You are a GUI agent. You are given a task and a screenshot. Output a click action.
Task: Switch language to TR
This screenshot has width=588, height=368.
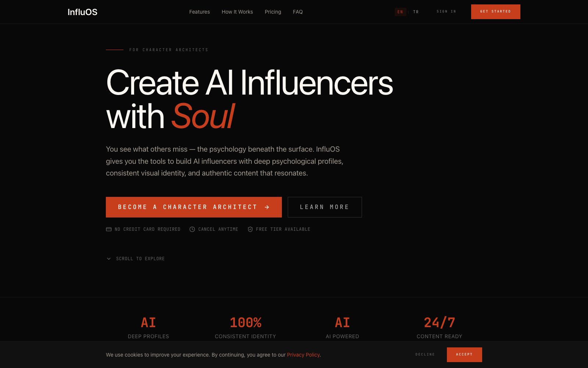(416, 12)
